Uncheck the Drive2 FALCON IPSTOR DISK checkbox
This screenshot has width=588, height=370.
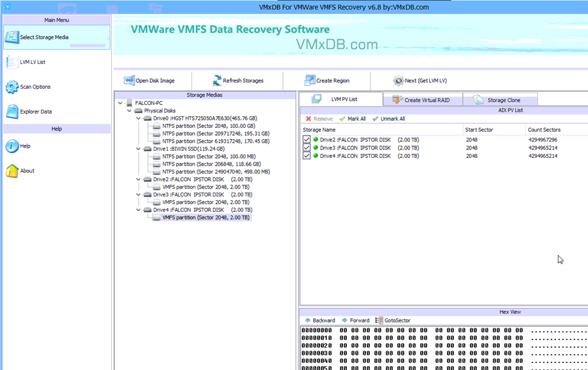[306, 140]
